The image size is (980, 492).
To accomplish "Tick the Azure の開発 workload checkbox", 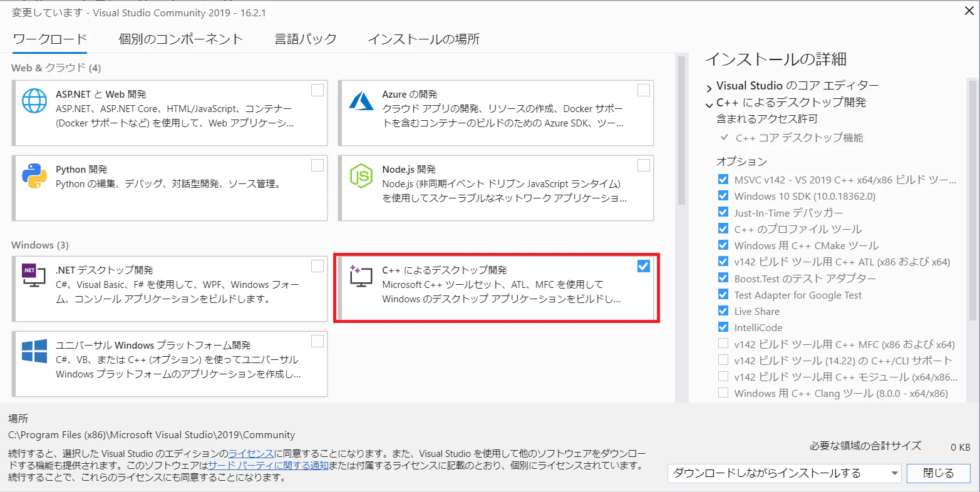I will pyautogui.click(x=644, y=90).
